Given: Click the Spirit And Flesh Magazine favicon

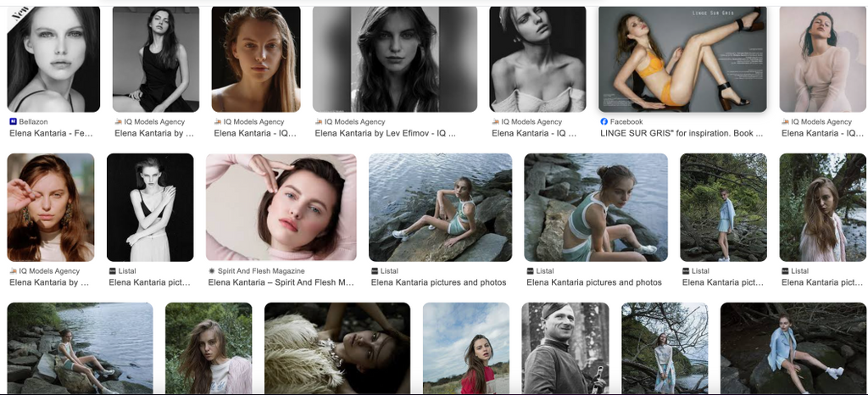Looking at the screenshot, I should coord(211,271).
